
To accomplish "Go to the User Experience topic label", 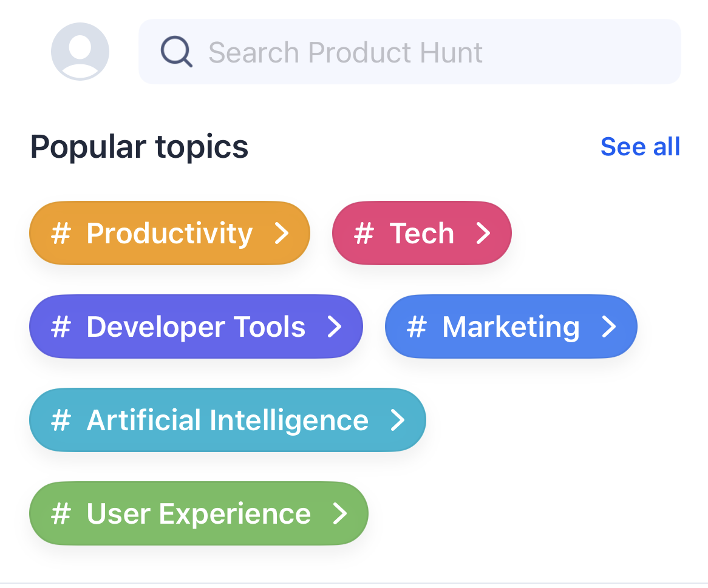I will pos(199,514).
